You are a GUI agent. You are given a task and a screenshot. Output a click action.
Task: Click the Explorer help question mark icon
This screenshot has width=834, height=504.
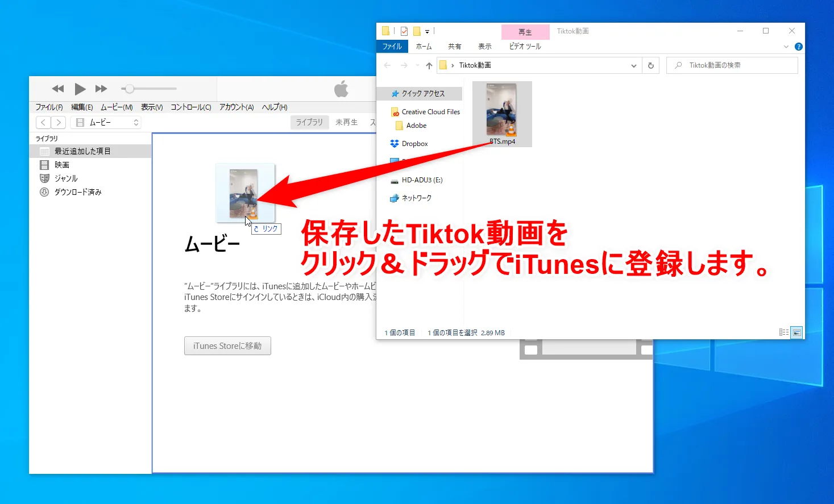799,47
